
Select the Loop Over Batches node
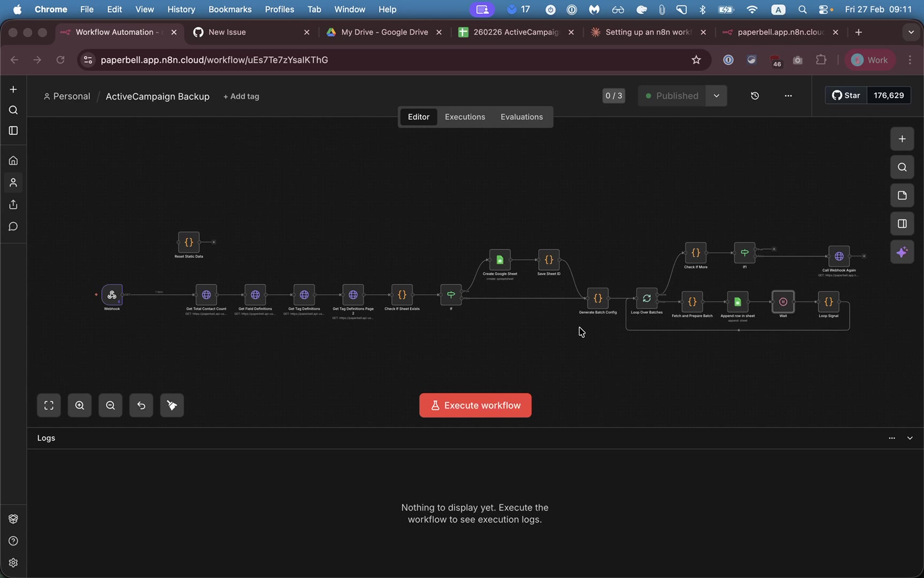[646, 299]
